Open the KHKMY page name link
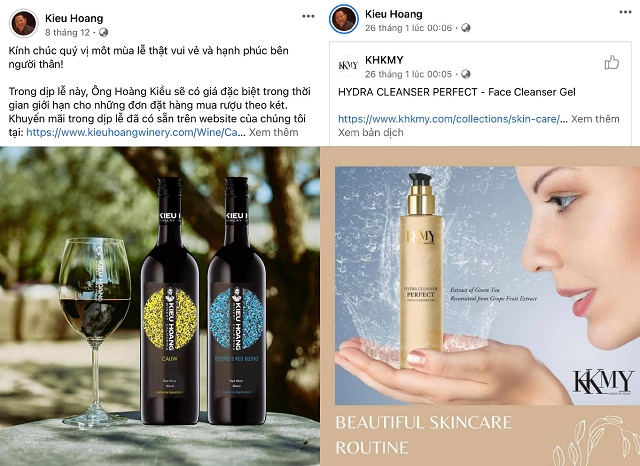Screen dimensions: 640x466 (x=384, y=60)
